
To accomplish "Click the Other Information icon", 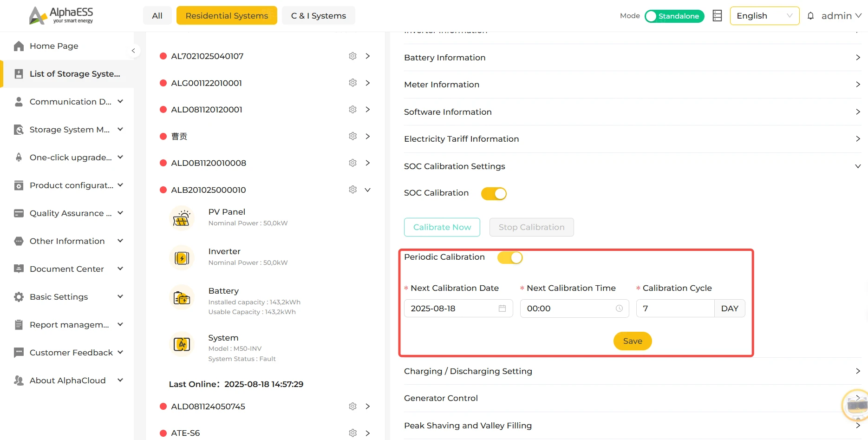I will point(19,241).
